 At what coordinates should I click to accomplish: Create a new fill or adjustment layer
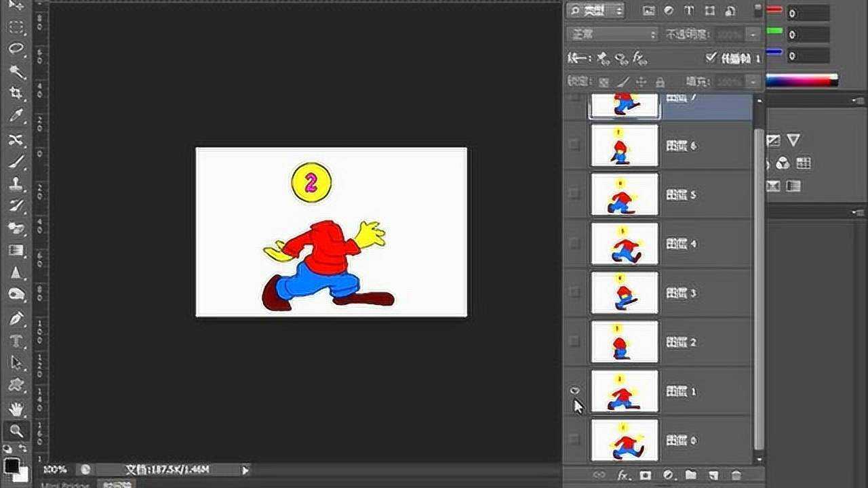669,475
